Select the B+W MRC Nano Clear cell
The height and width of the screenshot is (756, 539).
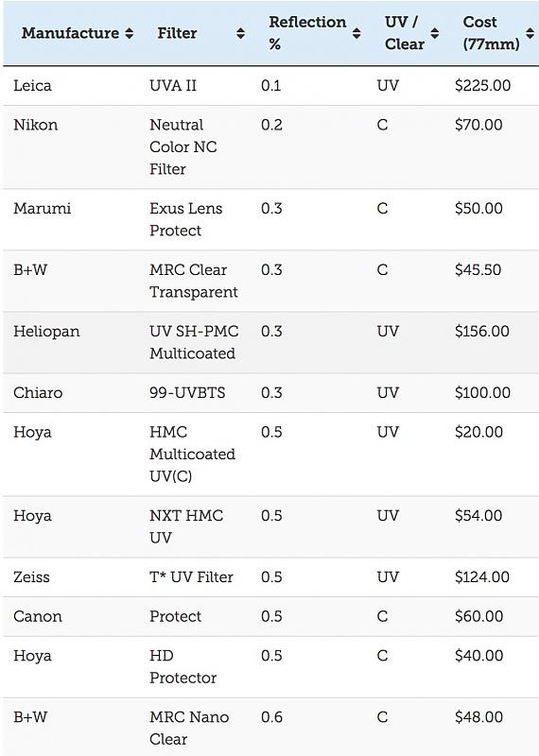coord(189,728)
